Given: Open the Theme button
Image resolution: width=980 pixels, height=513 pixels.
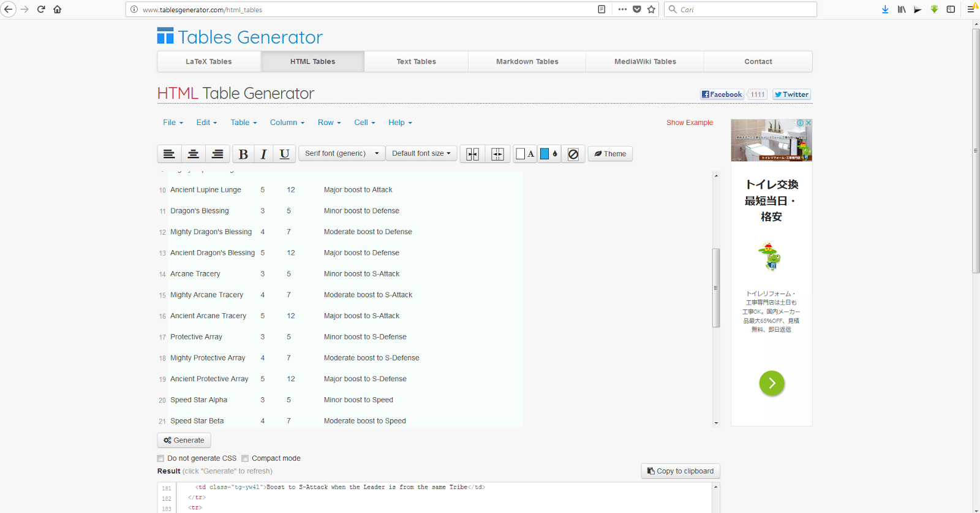Looking at the screenshot, I should coord(610,154).
